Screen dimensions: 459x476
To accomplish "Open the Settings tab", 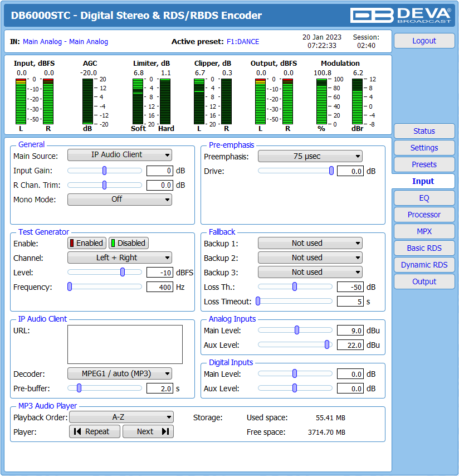I will [x=424, y=148].
